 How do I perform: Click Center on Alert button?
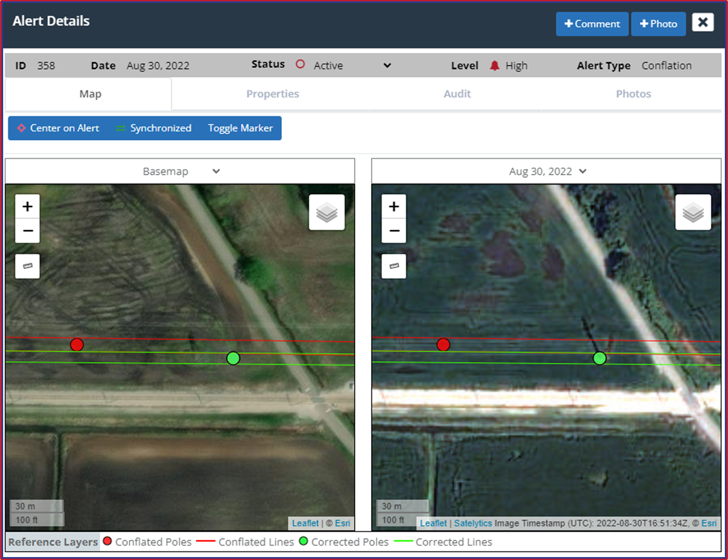coord(58,128)
